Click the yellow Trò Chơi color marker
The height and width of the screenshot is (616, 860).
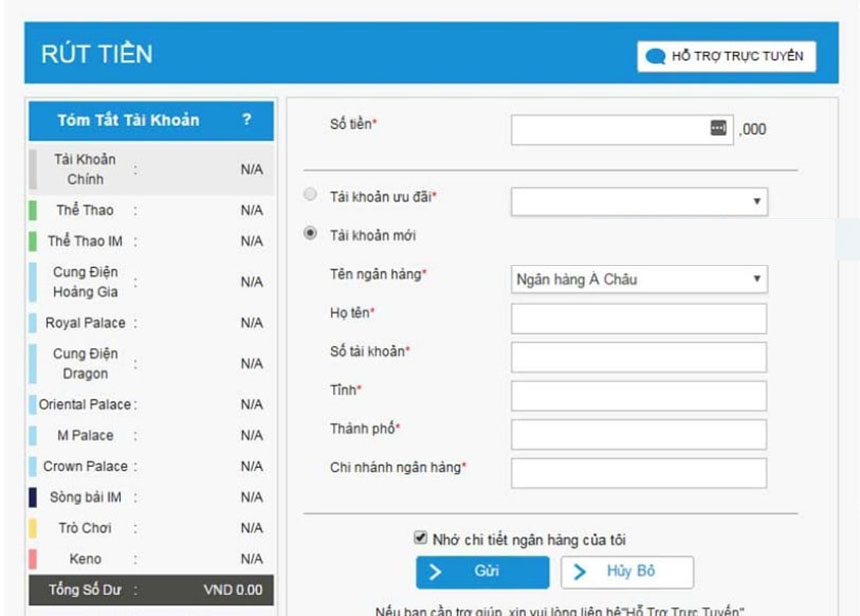tap(33, 528)
